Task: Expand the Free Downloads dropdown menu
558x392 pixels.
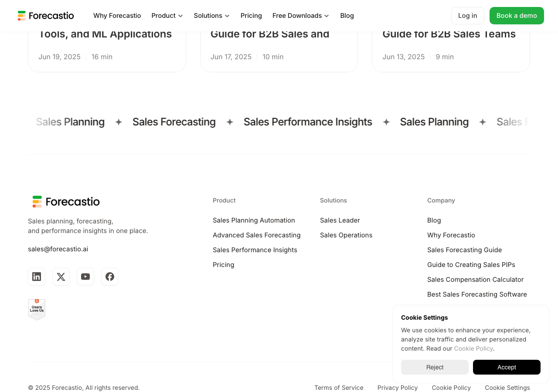Action: click(x=301, y=16)
